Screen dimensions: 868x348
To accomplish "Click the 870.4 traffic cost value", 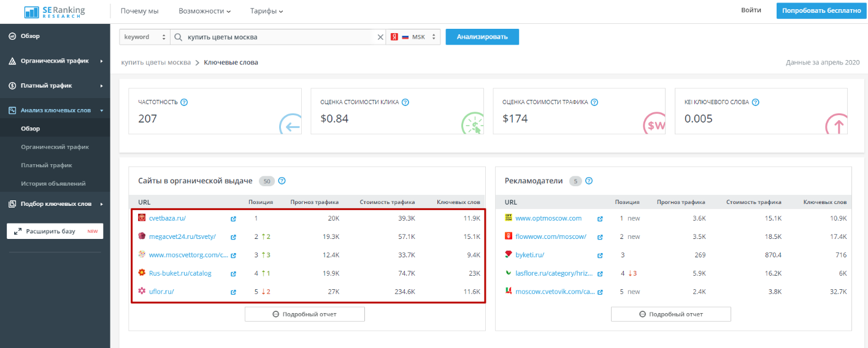I will tap(772, 255).
